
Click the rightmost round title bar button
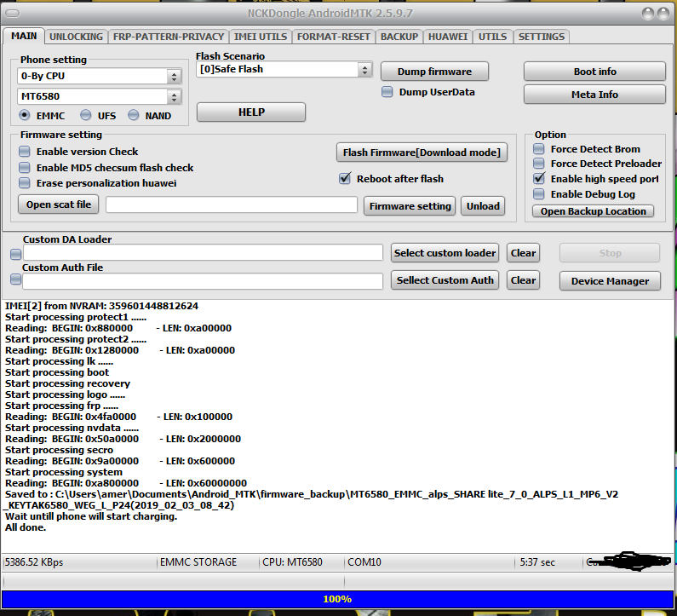(663, 14)
